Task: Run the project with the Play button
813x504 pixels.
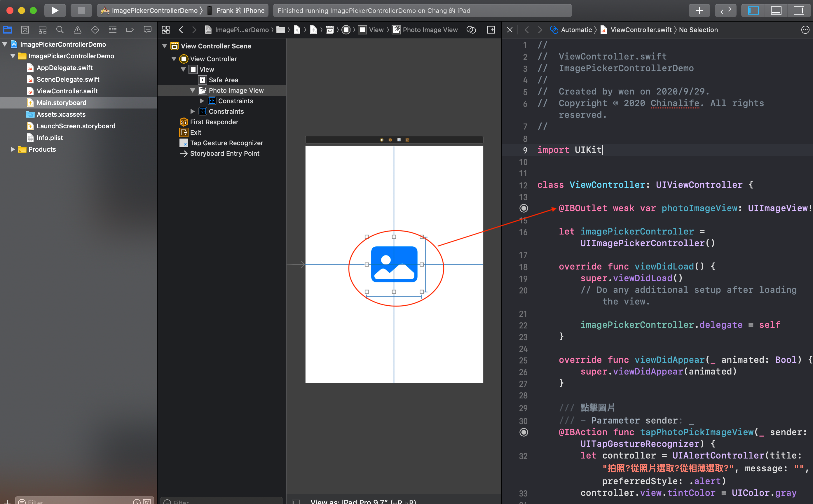Action: [x=55, y=10]
